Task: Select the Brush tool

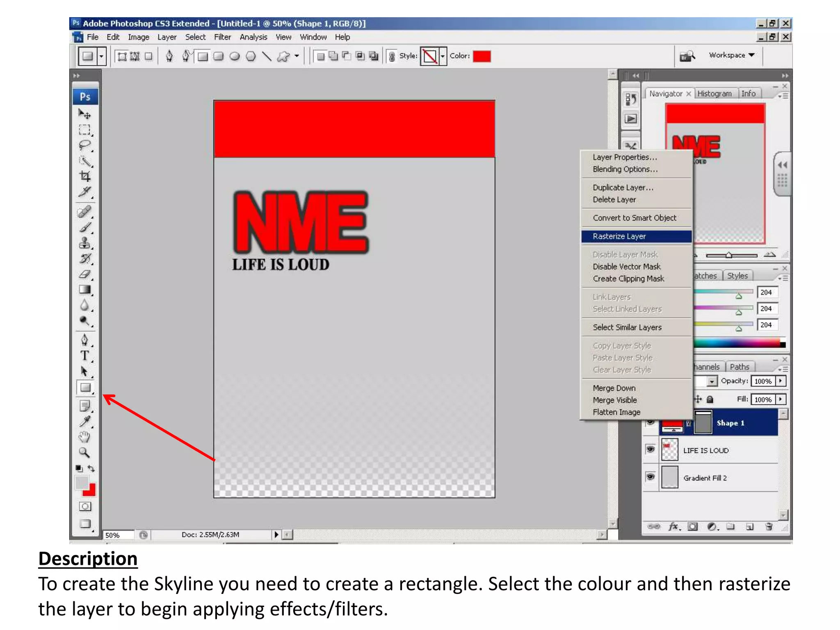Action: click(84, 228)
